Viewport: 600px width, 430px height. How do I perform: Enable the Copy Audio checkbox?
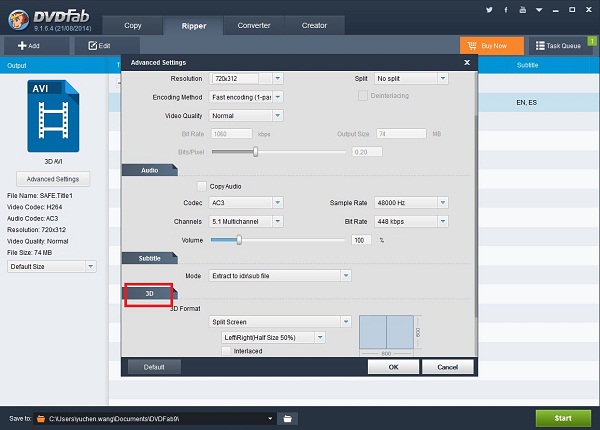pyautogui.click(x=202, y=186)
